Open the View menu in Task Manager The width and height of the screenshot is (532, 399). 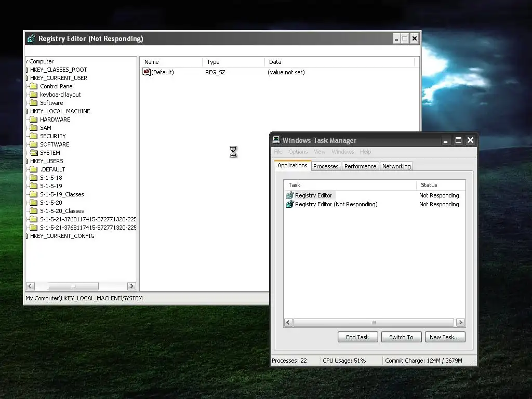point(320,152)
